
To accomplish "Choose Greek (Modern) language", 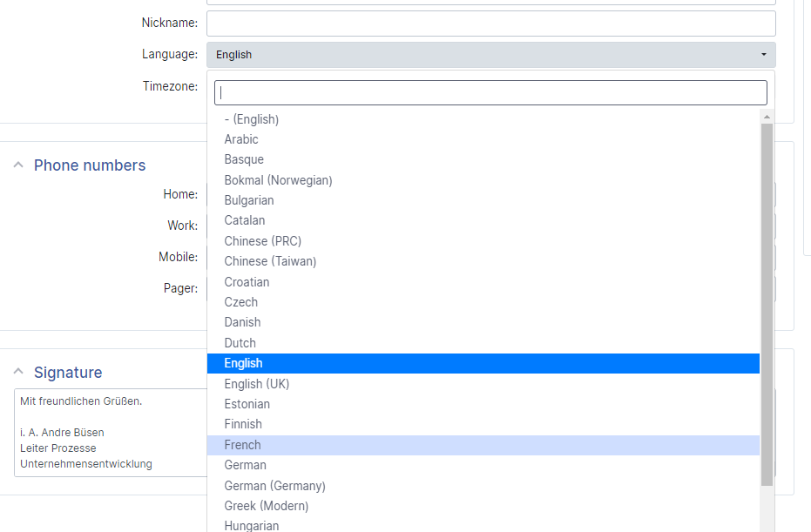I will (x=483, y=506).
